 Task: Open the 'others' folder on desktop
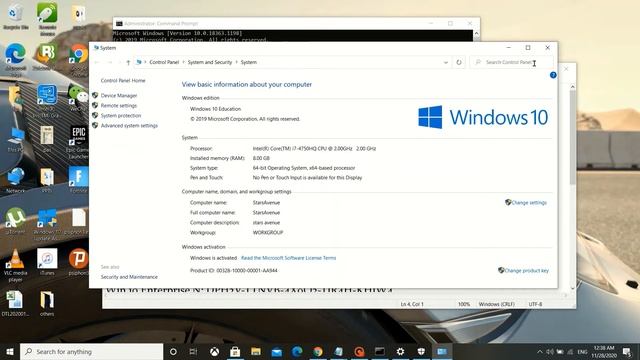[x=47, y=303]
